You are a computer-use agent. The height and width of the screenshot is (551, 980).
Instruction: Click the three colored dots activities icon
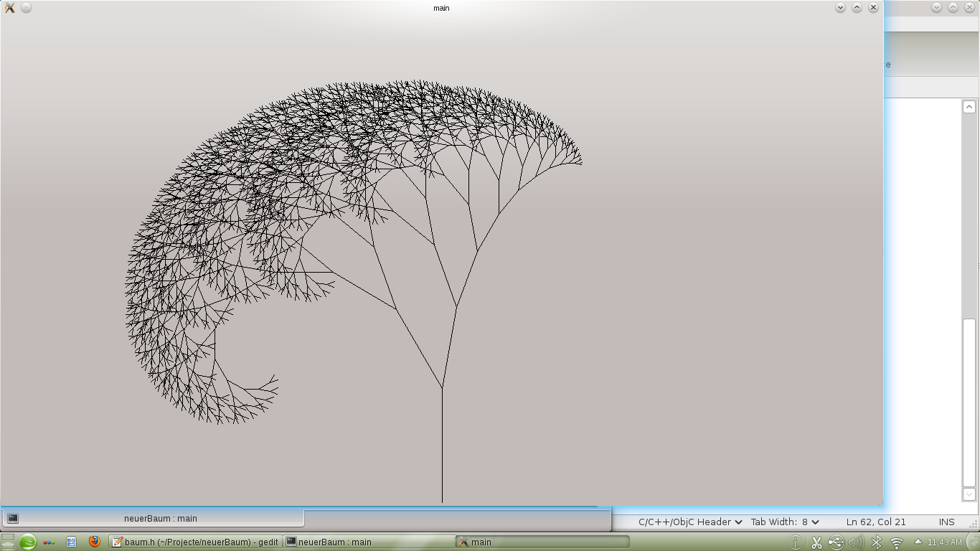pyautogui.click(x=49, y=542)
